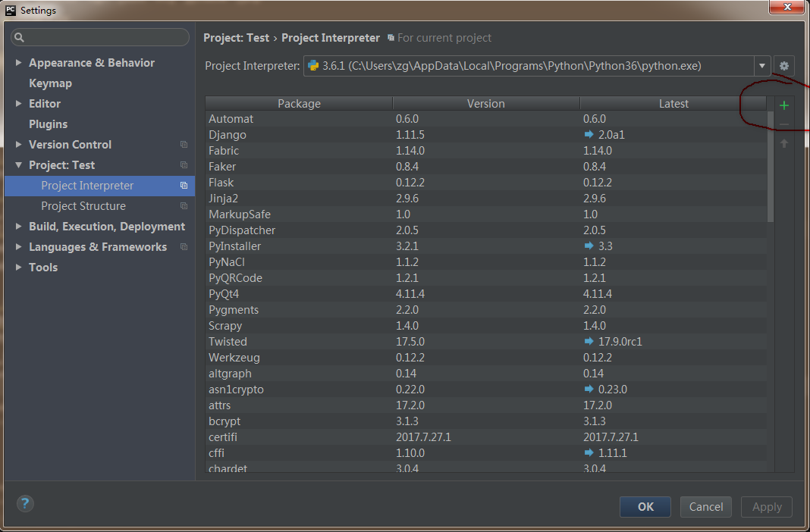The height and width of the screenshot is (532, 810).
Task: Expand Build, Execution, Deployment section
Action: click(19, 227)
